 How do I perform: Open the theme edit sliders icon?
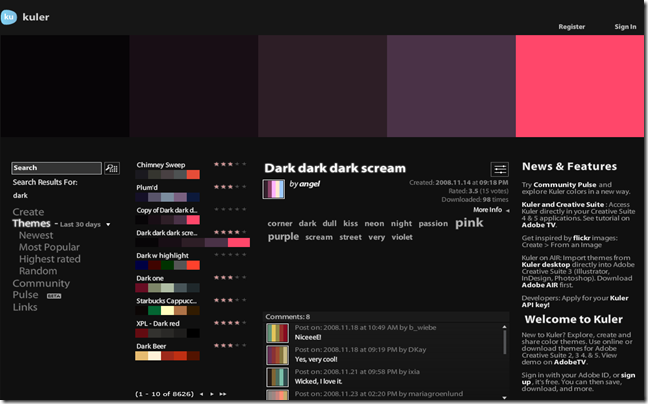point(500,169)
